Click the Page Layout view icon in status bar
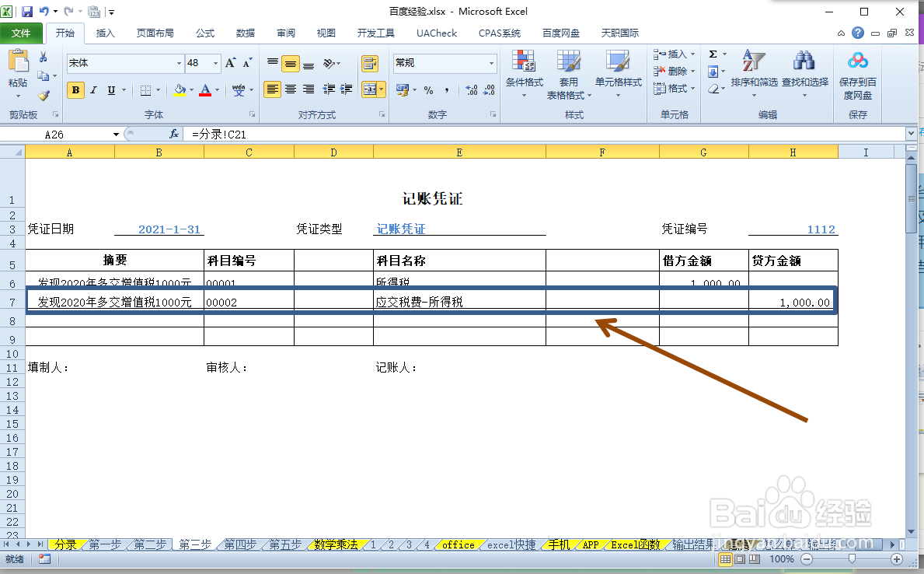The width and height of the screenshot is (924, 574). pyautogui.click(x=740, y=558)
